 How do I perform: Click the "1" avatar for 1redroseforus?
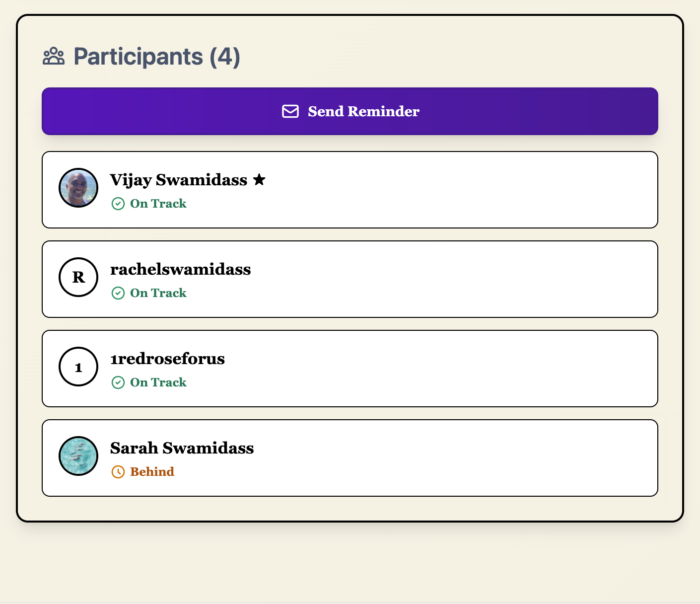click(78, 367)
